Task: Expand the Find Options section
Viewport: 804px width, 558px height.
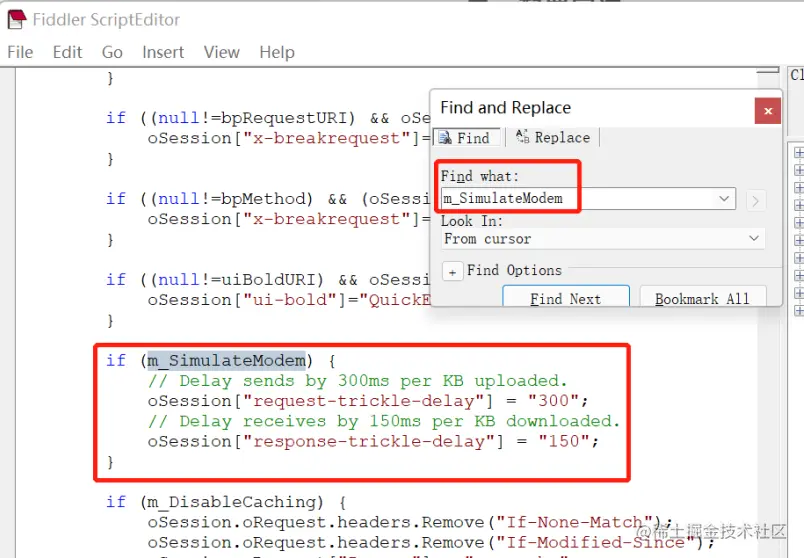Action: (x=452, y=272)
